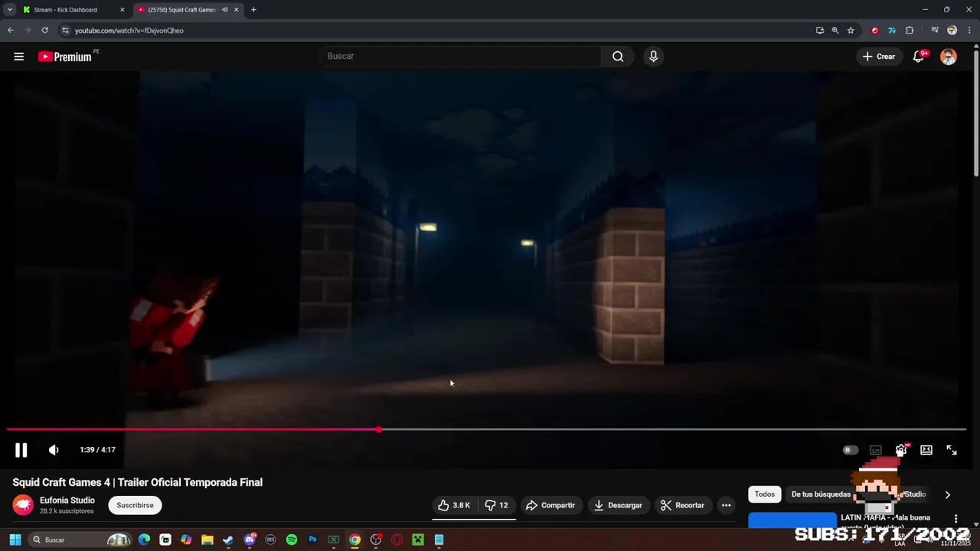
Task: Open the 7TV extension
Action: click(892, 31)
